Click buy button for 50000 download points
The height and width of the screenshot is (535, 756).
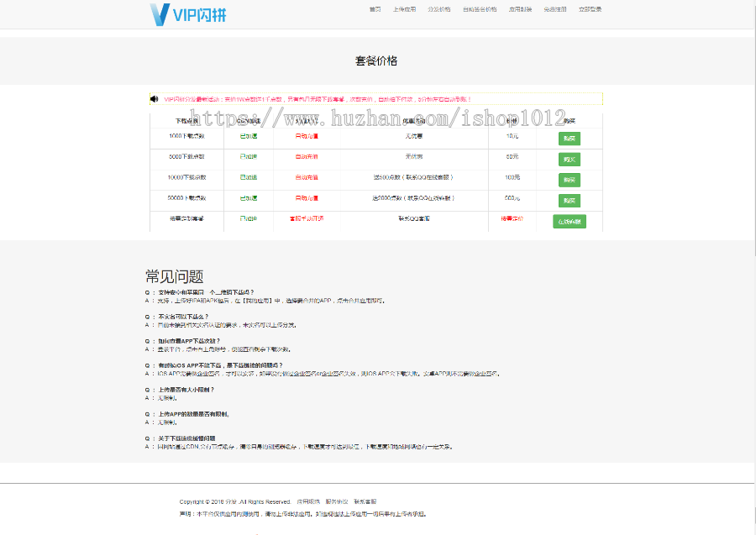tap(570, 201)
